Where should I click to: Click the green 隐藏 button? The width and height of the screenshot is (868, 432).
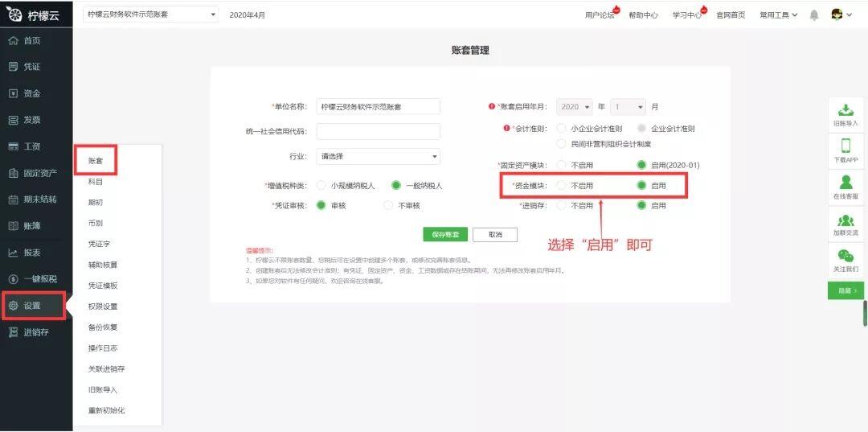[x=845, y=290]
